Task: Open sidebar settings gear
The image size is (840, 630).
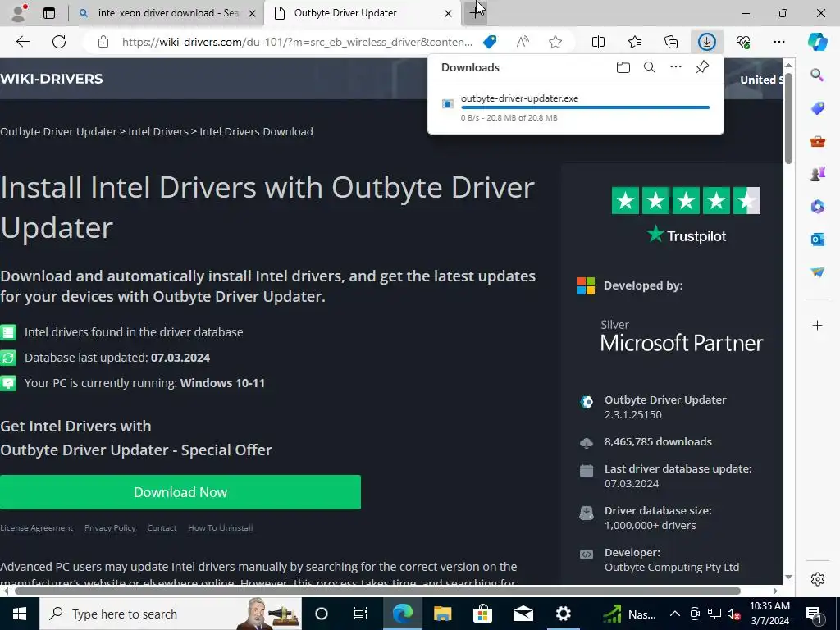Action: pyautogui.click(x=817, y=579)
